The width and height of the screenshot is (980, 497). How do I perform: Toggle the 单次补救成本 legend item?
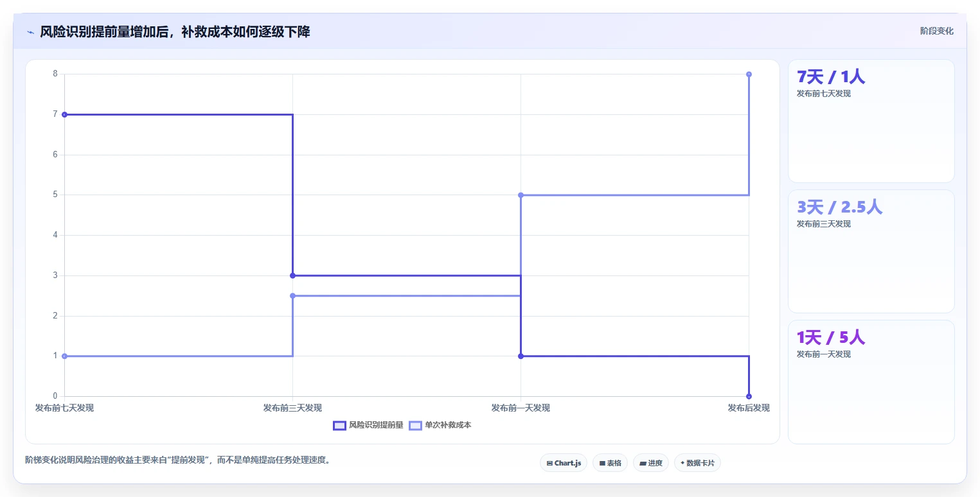coord(440,425)
